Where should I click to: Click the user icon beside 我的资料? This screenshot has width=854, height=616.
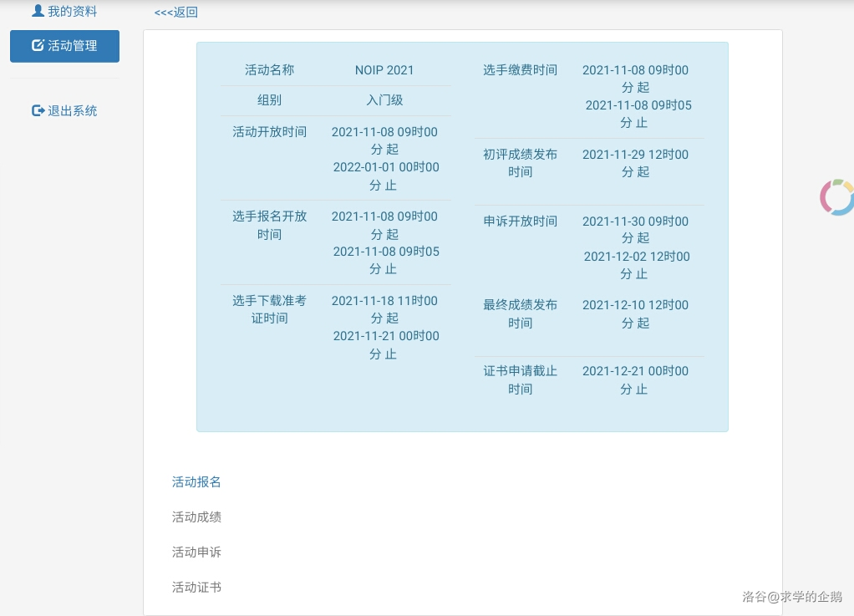coord(38,11)
